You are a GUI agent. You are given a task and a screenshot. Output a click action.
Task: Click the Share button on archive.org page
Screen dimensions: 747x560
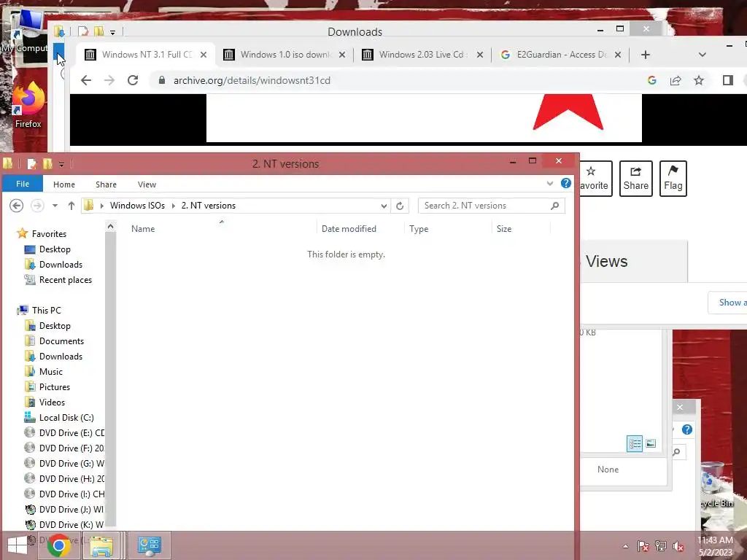[635, 179]
